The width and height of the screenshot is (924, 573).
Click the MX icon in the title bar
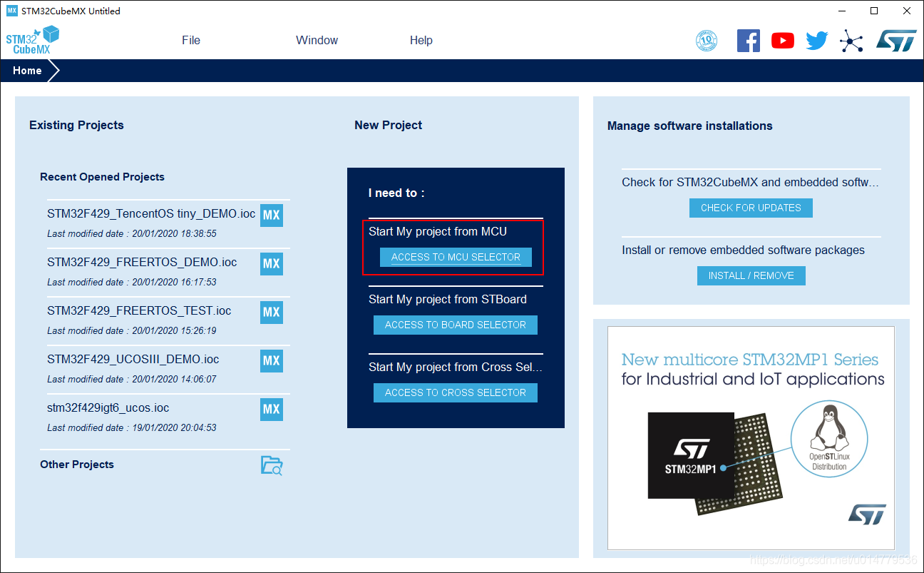point(11,11)
